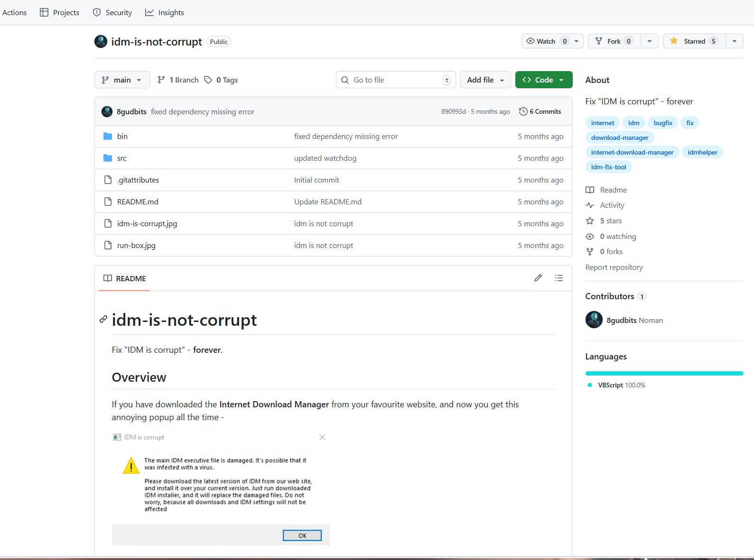754x560 pixels.
Task: Open the 890993d commit hash
Action: [x=454, y=111]
